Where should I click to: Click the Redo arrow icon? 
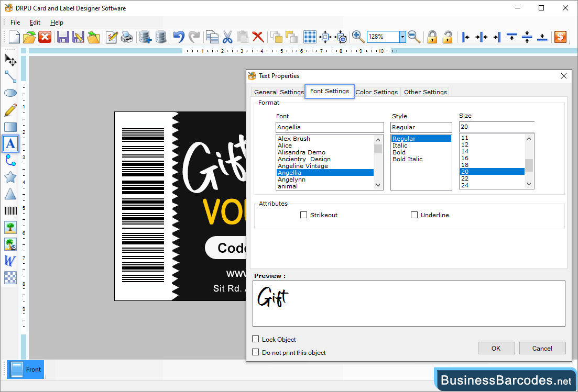[x=194, y=37]
